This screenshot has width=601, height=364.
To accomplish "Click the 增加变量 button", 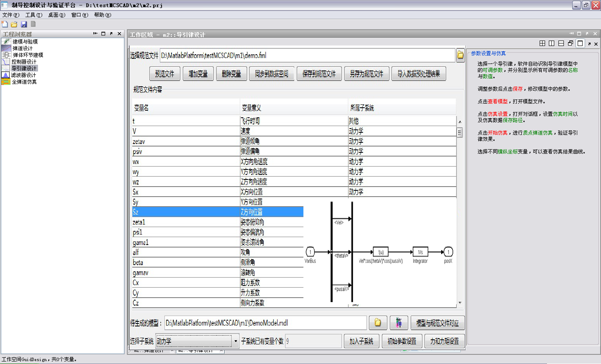I will pyautogui.click(x=198, y=74).
